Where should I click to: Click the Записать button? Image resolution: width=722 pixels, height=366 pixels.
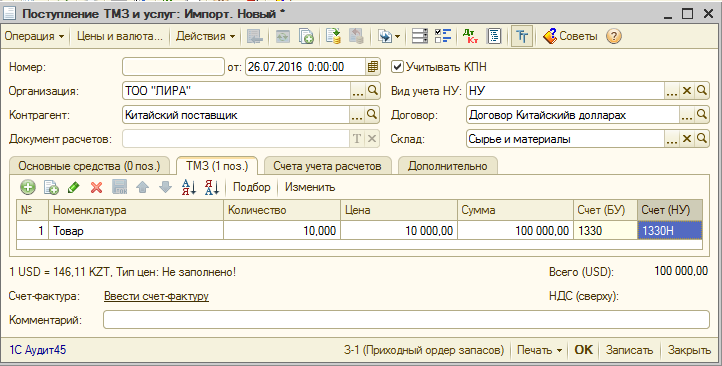(x=629, y=350)
